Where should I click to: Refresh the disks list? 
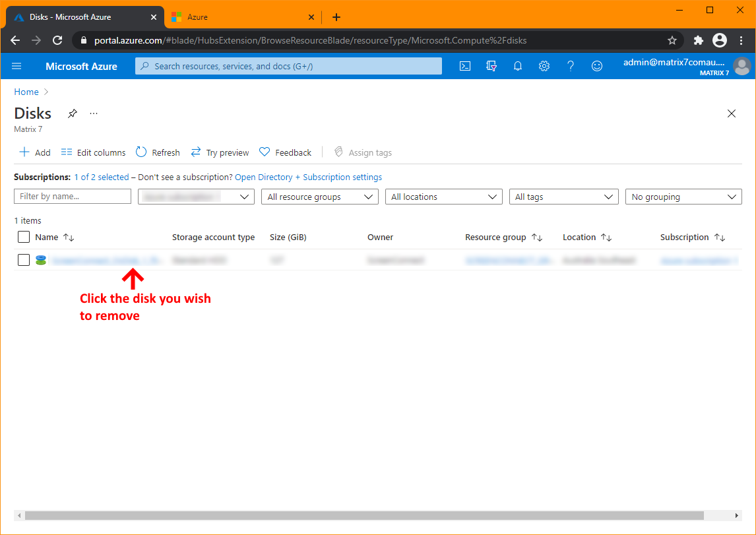click(x=158, y=152)
